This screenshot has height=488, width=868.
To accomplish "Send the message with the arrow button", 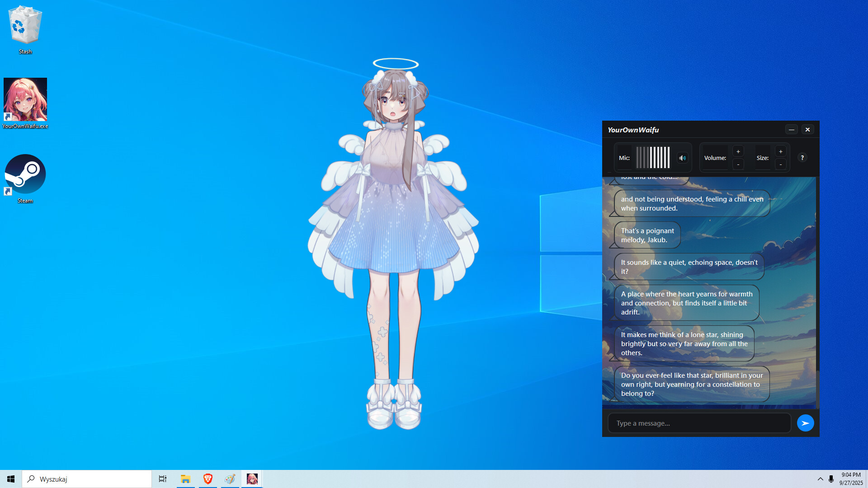I will click(805, 423).
